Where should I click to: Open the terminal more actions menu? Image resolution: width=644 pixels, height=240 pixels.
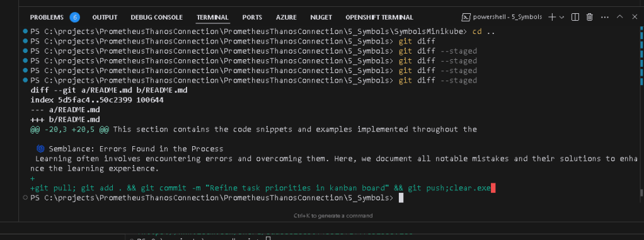604,17
